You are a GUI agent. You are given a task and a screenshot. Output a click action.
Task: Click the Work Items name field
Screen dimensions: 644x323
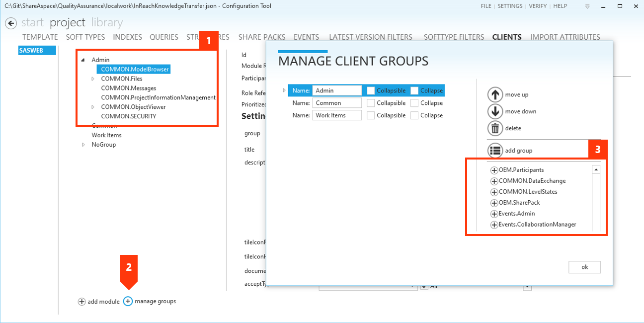(337, 115)
